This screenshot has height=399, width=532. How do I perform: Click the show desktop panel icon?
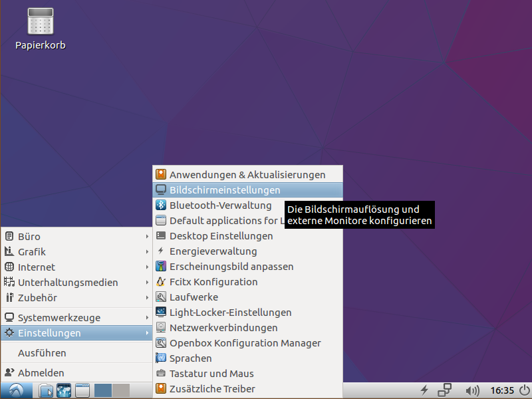pyautogui.click(x=82, y=390)
